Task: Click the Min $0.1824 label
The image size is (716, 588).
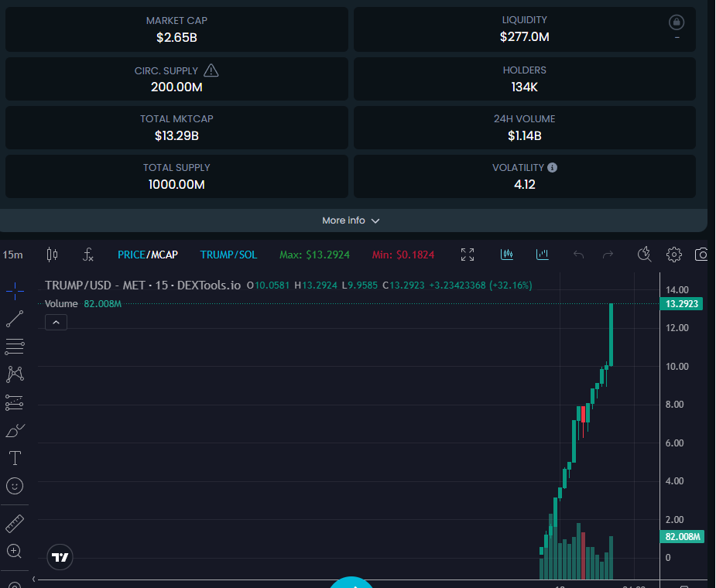Action: click(403, 255)
